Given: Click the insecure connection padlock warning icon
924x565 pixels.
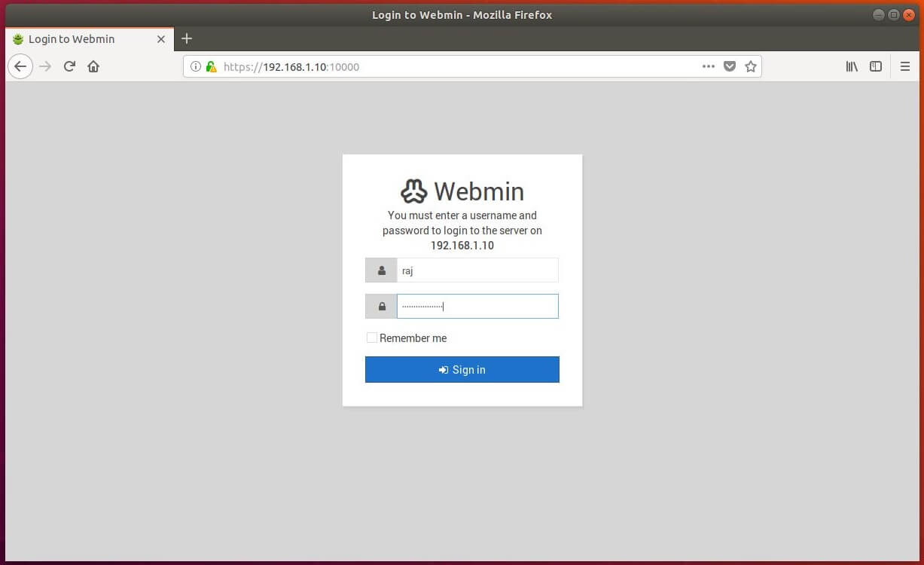Looking at the screenshot, I should [x=211, y=66].
